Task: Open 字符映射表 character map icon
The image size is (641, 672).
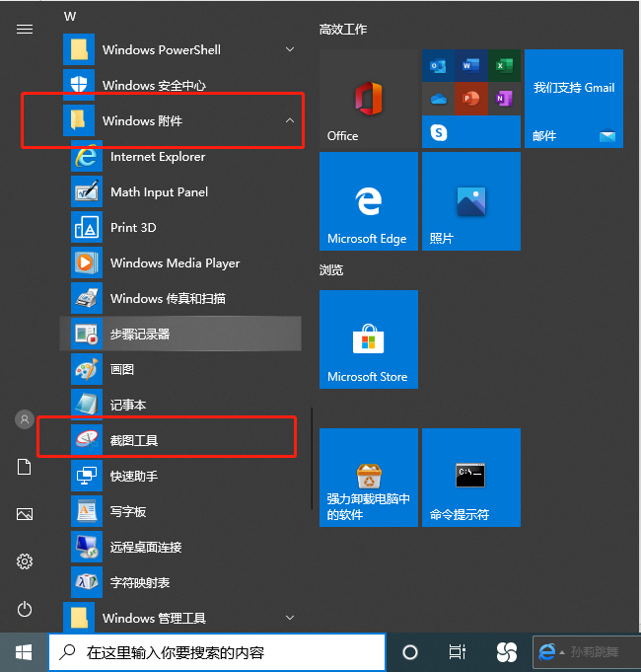Action: (x=87, y=582)
